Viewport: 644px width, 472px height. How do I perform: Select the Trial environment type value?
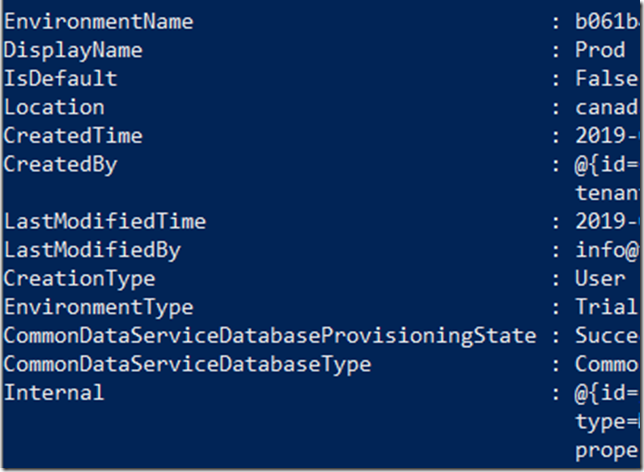[606, 307]
